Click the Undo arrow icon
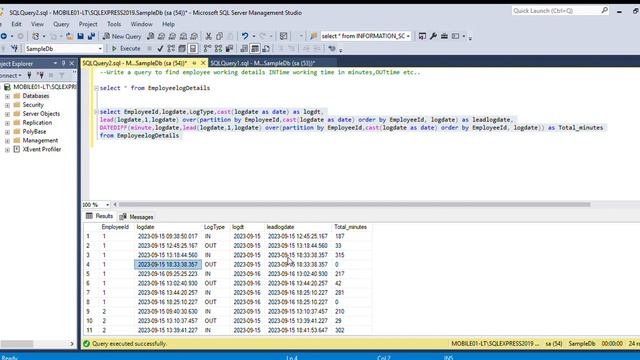The image size is (640, 360). tap(245, 36)
